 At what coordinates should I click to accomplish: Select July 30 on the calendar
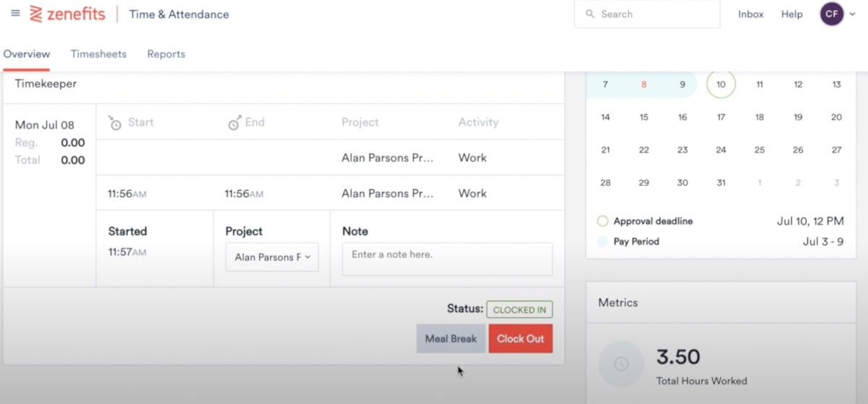coord(682,183)
